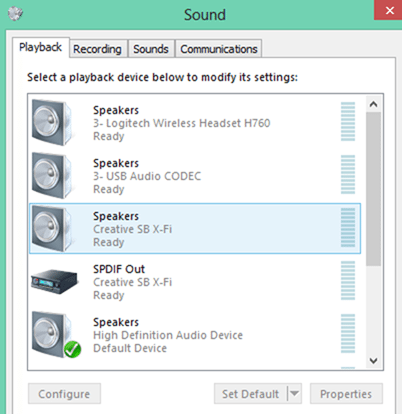
Task: Click the volume meter of Logitech Headset
Action: point(348,122)
